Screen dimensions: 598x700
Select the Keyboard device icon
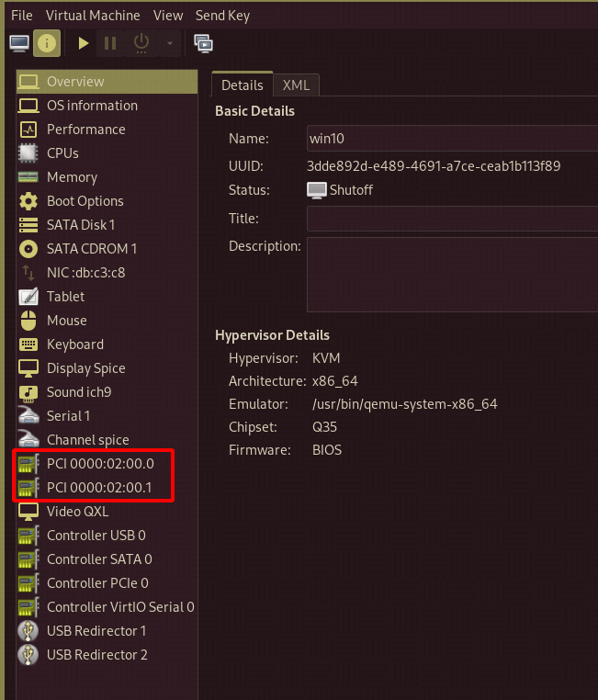pyautogui.click(x=28, y=344)
